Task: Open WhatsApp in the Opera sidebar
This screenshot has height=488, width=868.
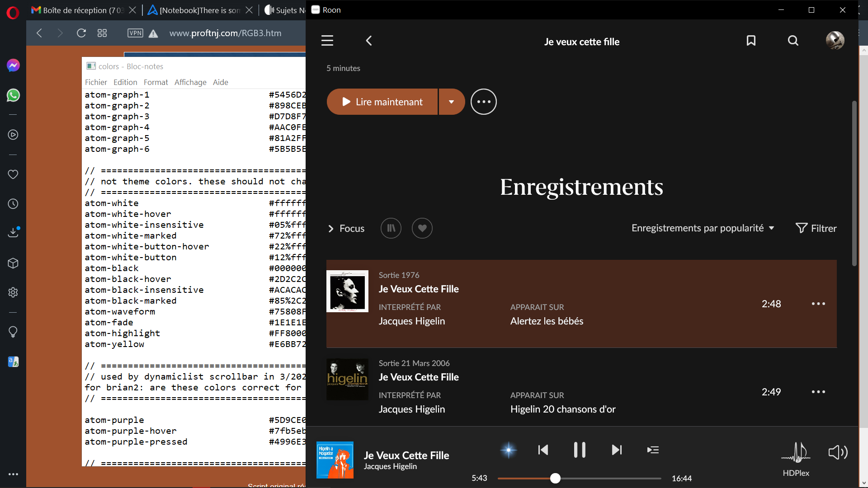Action: click(x=13, y=95)
